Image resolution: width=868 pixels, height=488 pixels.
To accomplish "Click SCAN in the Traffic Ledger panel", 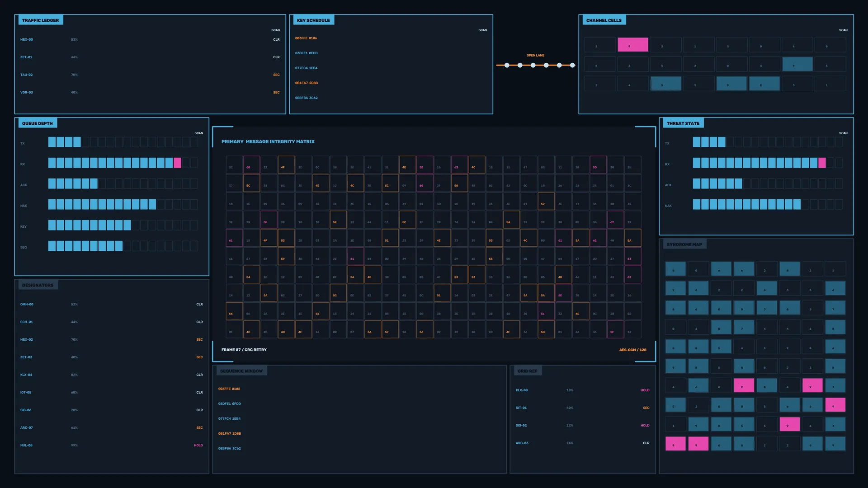I will coord(275,30).
